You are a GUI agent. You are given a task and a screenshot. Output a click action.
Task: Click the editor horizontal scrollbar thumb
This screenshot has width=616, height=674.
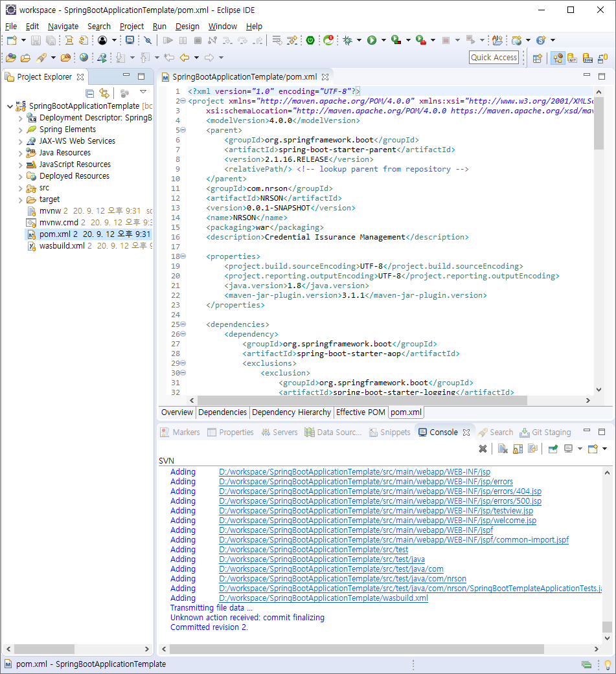[x=362, y=401]
